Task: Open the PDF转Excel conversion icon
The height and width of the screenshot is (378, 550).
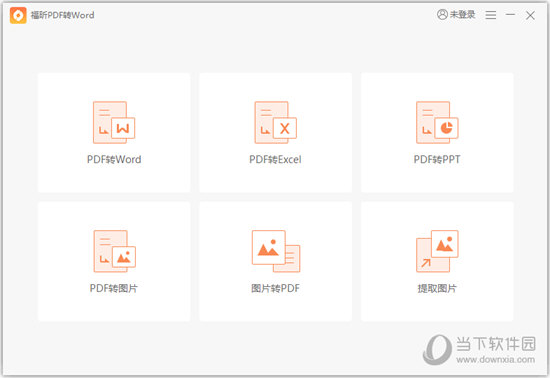Action: click(x=275, y=122)
